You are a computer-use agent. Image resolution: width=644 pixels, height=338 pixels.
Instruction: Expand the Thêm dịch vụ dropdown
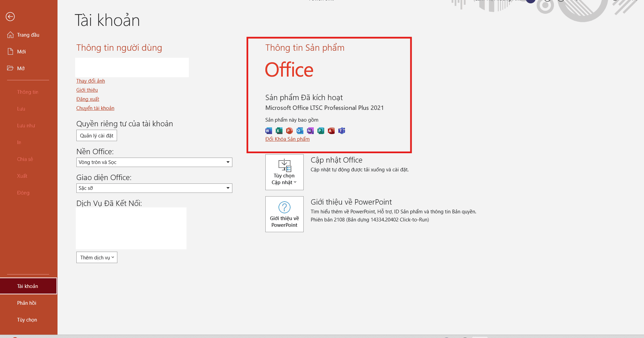pyautogui.click(x=97, y=257)
